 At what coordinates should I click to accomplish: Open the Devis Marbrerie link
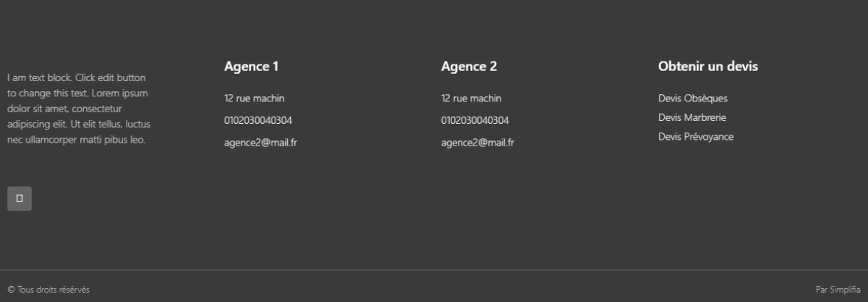coord(692,117)
